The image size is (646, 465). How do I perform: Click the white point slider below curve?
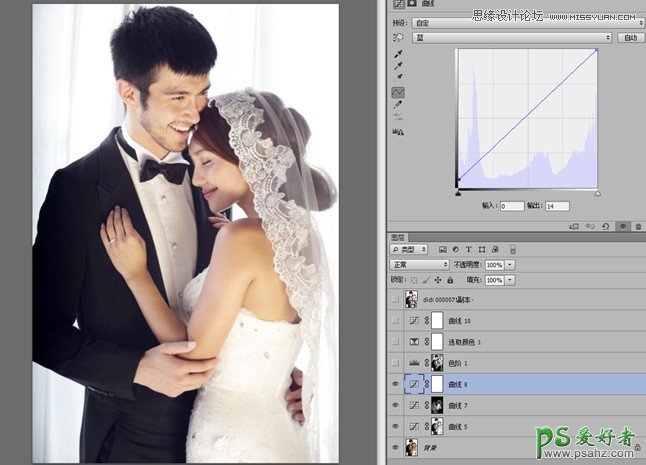pos(597,192)
